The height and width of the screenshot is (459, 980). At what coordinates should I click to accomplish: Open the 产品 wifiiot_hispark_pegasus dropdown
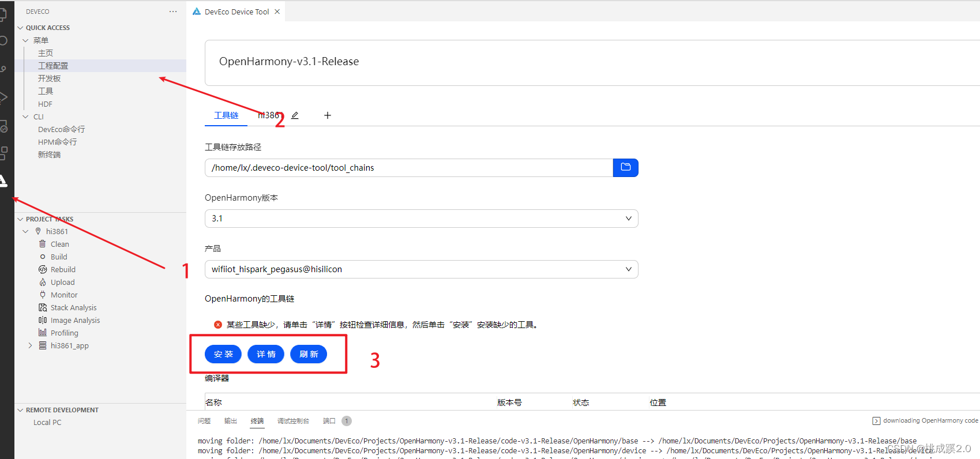[x=422, y=269]
